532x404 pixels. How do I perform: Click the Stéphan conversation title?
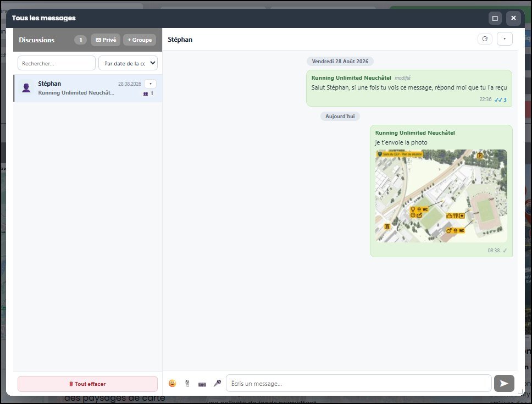point(180,40)
